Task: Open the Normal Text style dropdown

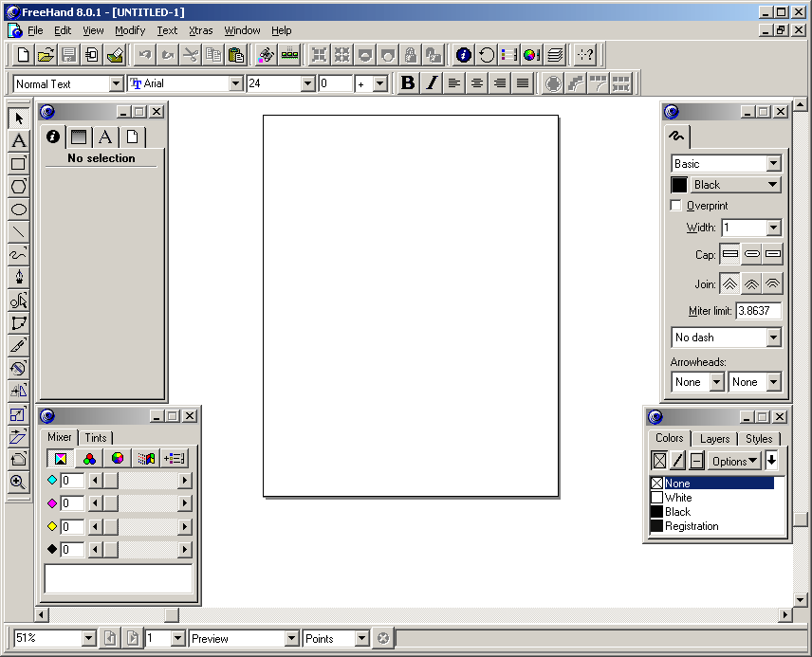Action: coord(116,83)
